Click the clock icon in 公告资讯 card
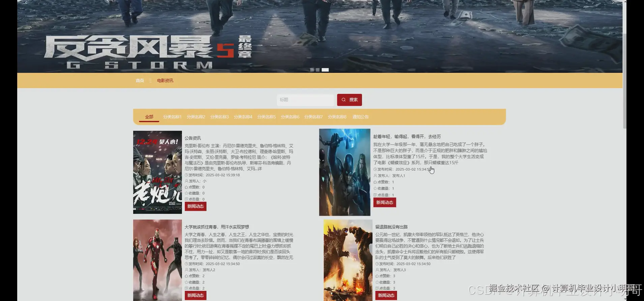The image size is (644, 301). tap(186, 175)
